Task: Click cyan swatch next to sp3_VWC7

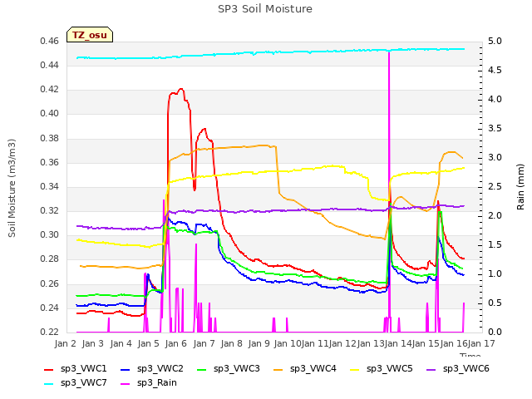Action: point(49,384)
